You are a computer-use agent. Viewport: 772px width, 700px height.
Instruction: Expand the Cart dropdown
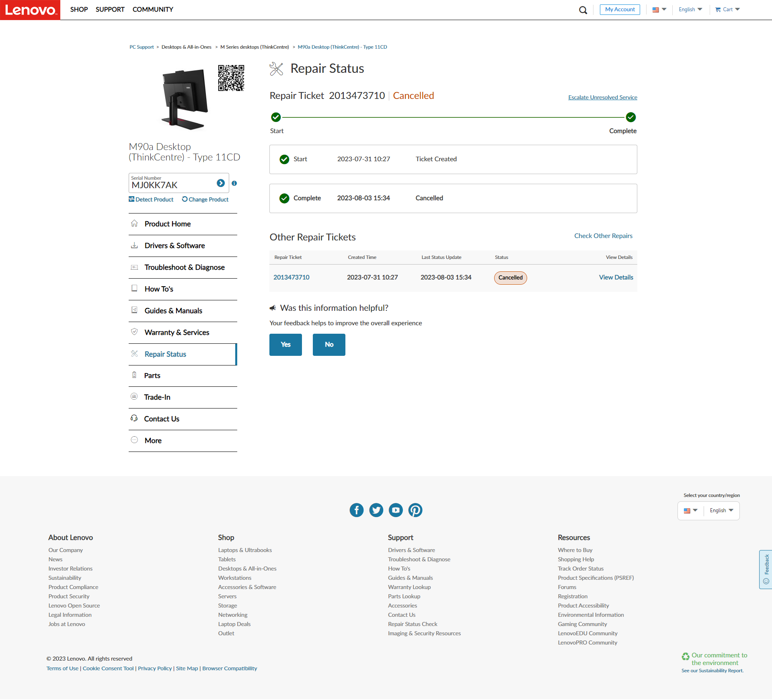[x=727, y=9]
